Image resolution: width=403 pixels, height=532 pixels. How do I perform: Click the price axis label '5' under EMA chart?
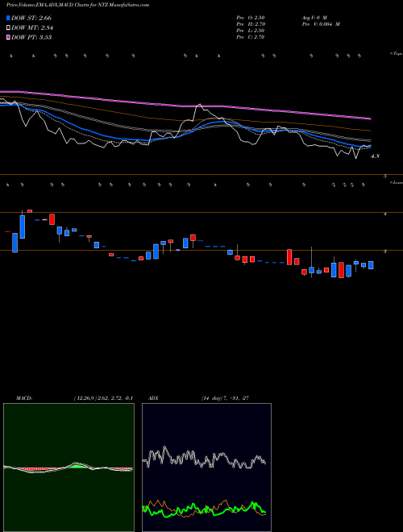coord(385,176)
